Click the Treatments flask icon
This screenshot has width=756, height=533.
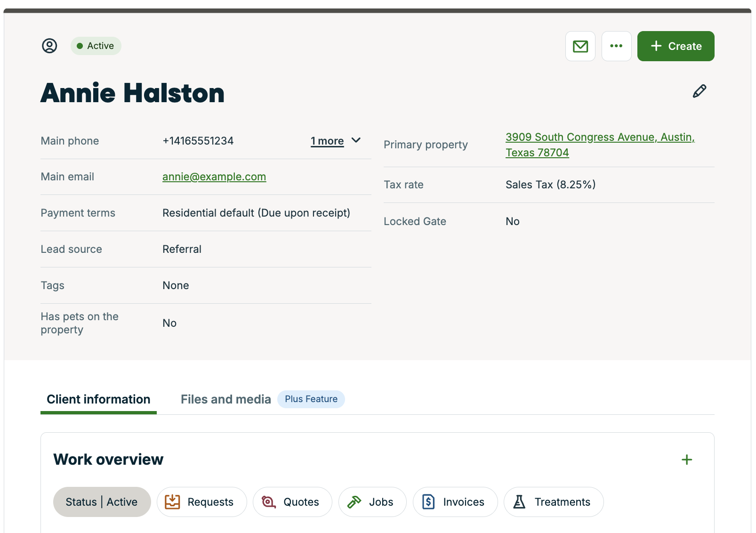coord(519,502)
